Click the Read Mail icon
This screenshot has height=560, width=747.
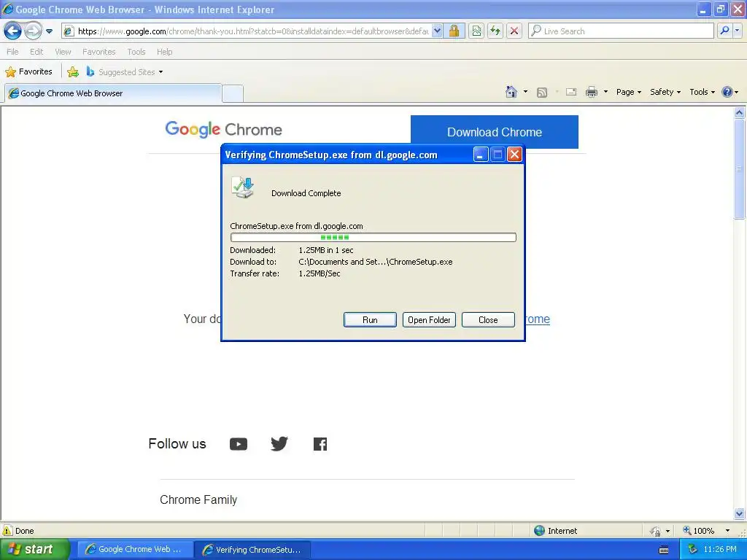[x=571, y=92]
